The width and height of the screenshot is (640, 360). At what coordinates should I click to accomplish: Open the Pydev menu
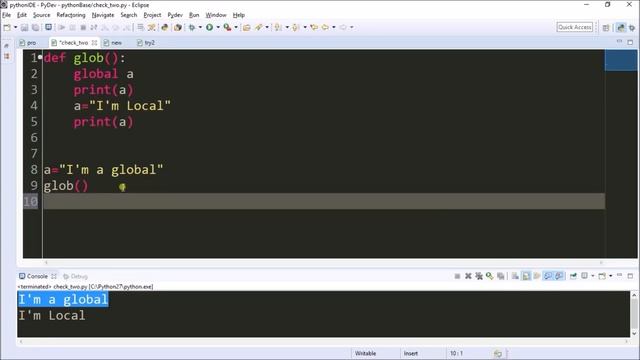pos(175,15)
